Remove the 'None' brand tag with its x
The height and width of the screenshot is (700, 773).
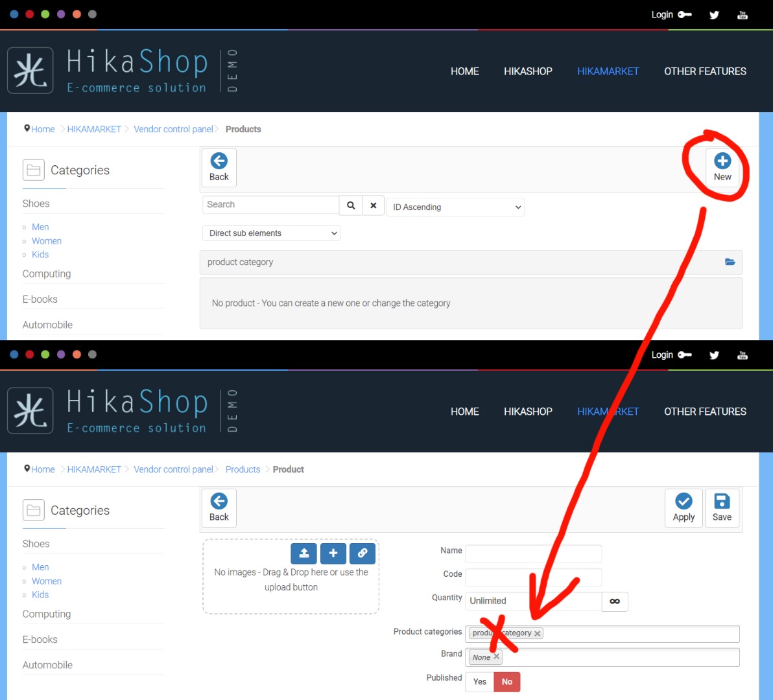[497, 657]
